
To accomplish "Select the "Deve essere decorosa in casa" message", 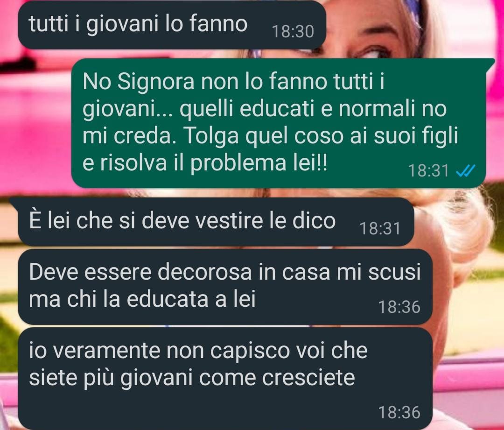I will pos(225,287).
